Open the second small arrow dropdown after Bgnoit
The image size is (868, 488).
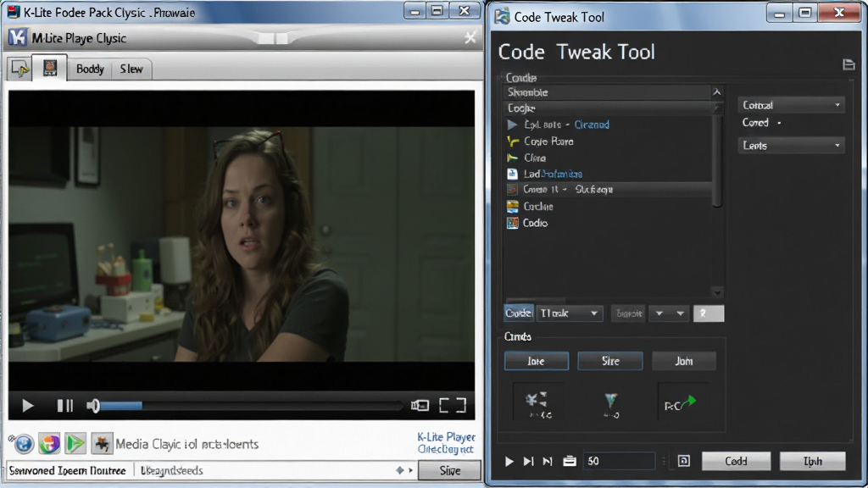click(680, 313)
